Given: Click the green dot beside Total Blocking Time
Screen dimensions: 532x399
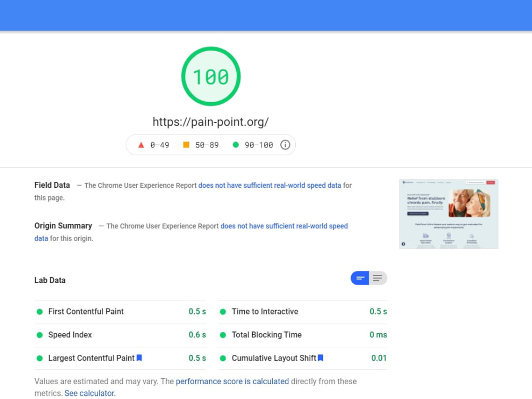Looking at the screenshot, I should [223, 335].
